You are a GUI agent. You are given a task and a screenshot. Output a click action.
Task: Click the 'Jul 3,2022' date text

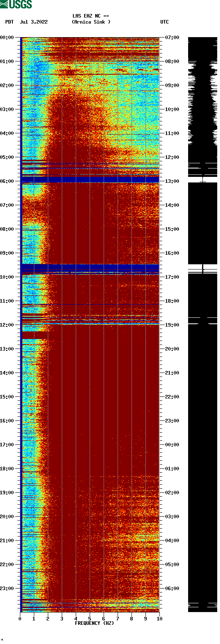(33, 22)
